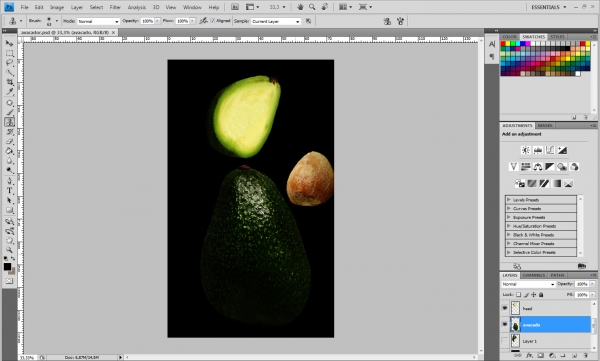Screen dimensions: 600x361
Task: Switch to the Masks tab
Action: coord(545,126)
